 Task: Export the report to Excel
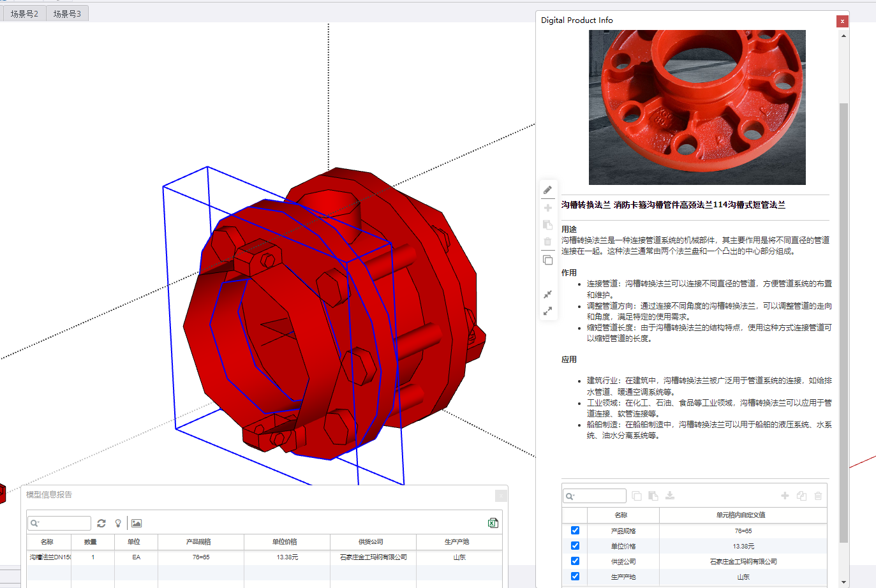tap(493, 523)
